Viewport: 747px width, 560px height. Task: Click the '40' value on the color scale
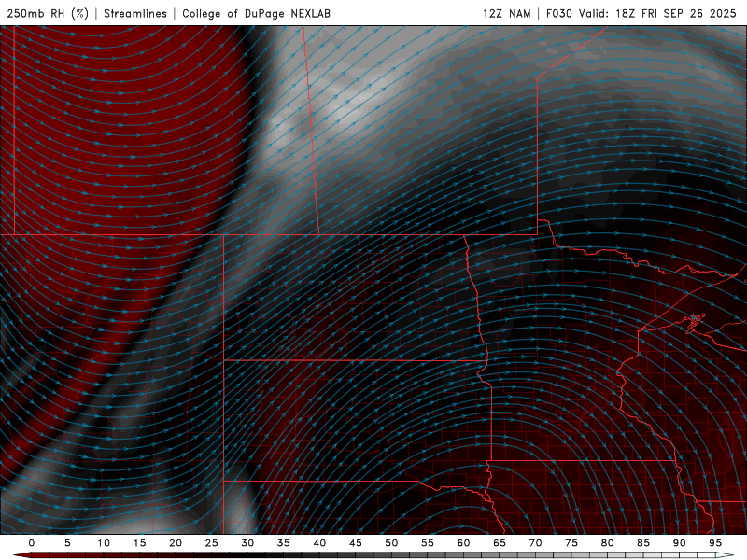(319, 543)
